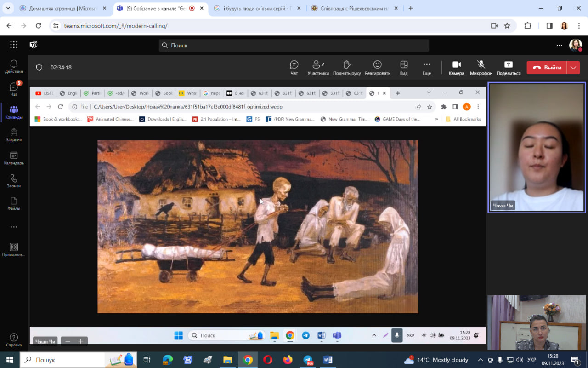Open the Teams app launcher grid
Image resolution: width=588 pixels, height=368 pixels.
(14, 45)
